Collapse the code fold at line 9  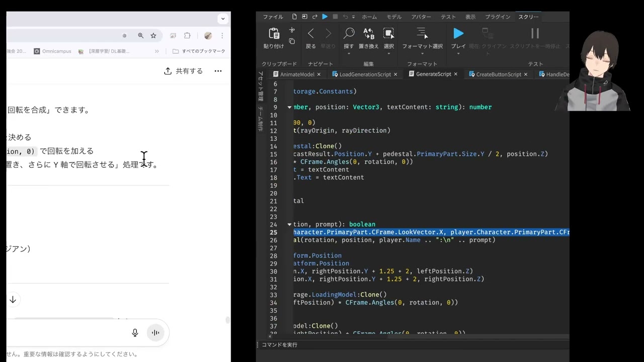pyautogui.click(x=289, y=107)
